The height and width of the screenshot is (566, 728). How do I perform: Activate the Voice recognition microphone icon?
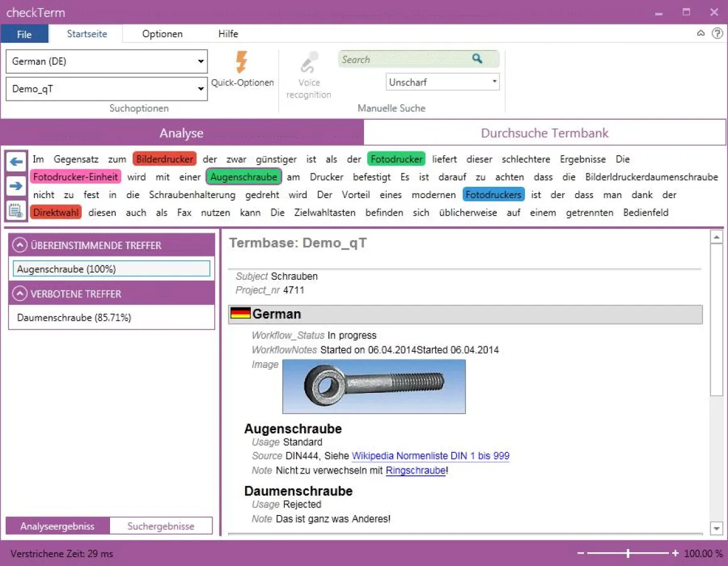[x=308, y=63]
